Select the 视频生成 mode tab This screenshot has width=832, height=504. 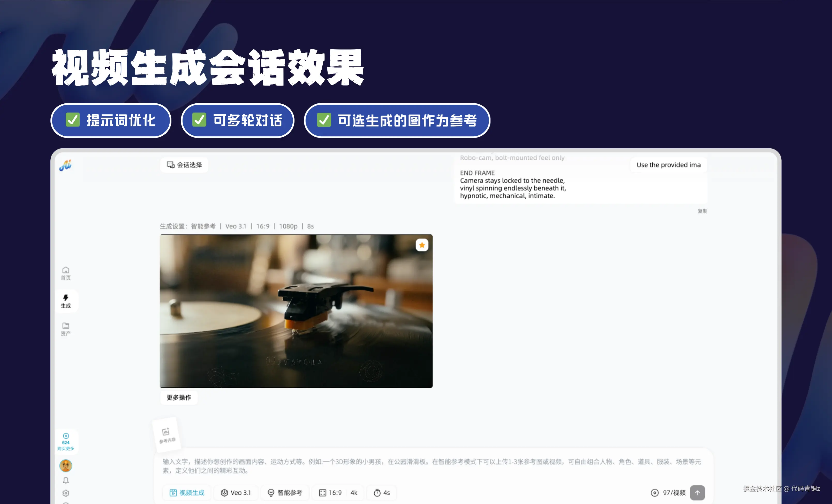[x=187, y=493]
